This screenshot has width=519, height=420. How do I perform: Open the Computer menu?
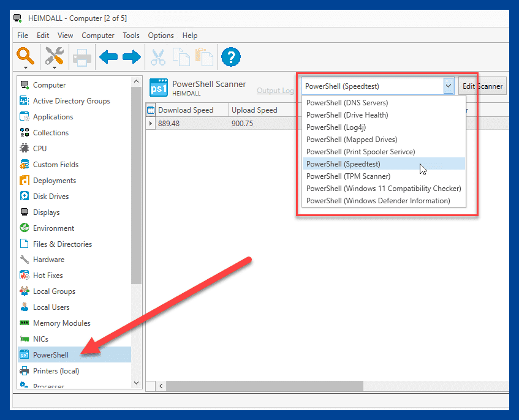[98, 36]
